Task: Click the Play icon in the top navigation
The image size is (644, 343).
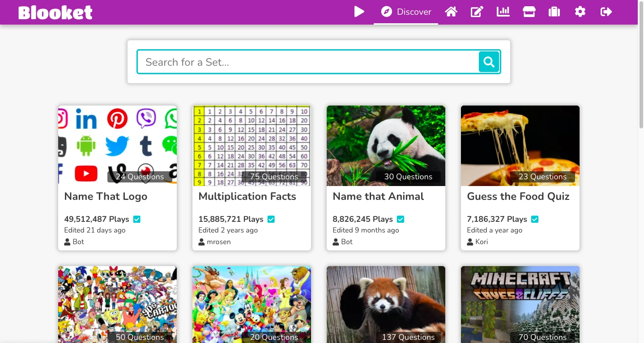Action: [359, 12]
